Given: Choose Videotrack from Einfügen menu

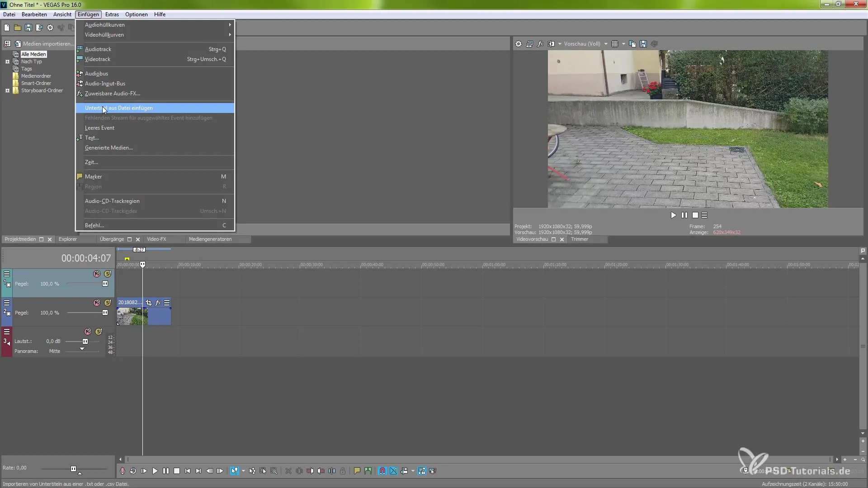Looking at the screenshot, I should [155, 59].
